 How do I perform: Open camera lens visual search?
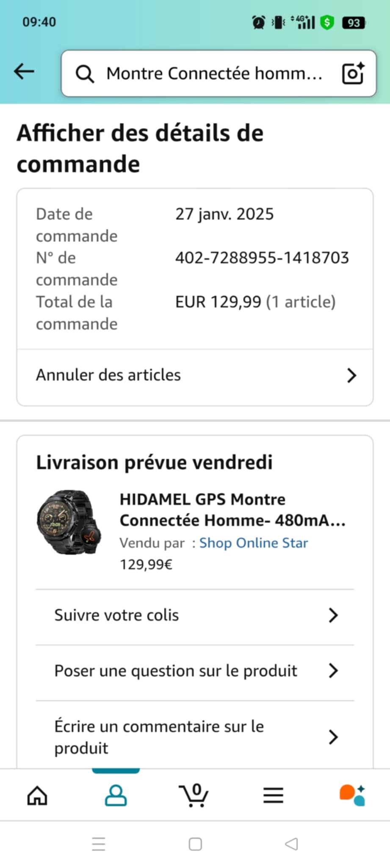tap(353, 73)
